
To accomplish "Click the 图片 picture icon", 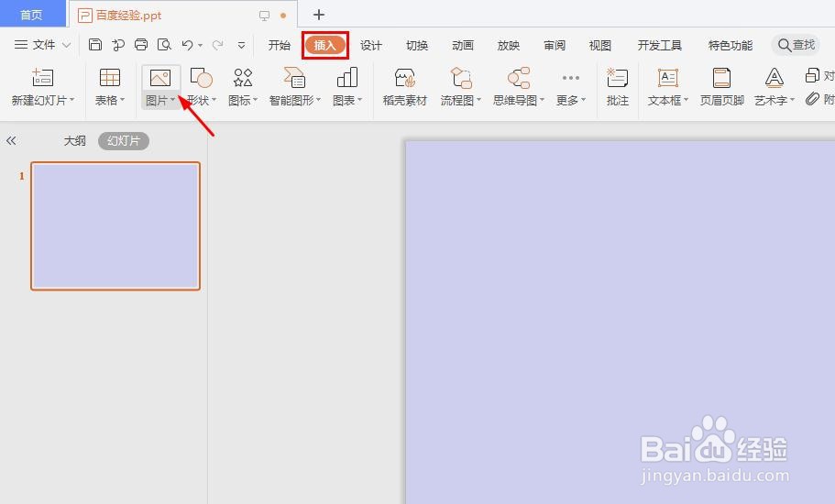I will [x=160, y=78].
